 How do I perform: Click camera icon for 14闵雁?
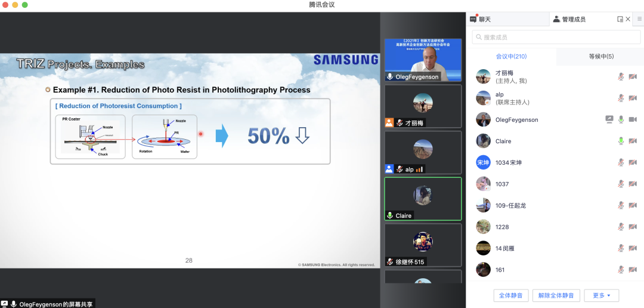pyautogui.click(x=633, y=248)
